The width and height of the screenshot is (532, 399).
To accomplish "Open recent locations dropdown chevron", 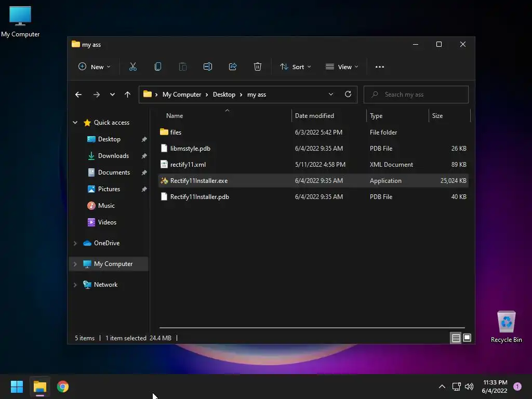I will [x=112, y=95].
